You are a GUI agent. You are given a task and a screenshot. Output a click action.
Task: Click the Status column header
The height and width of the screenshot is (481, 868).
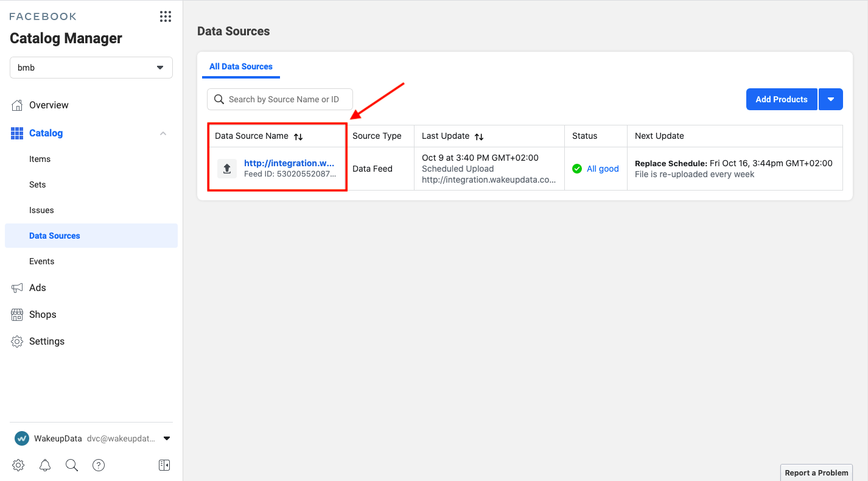click(x=585, y=136)
